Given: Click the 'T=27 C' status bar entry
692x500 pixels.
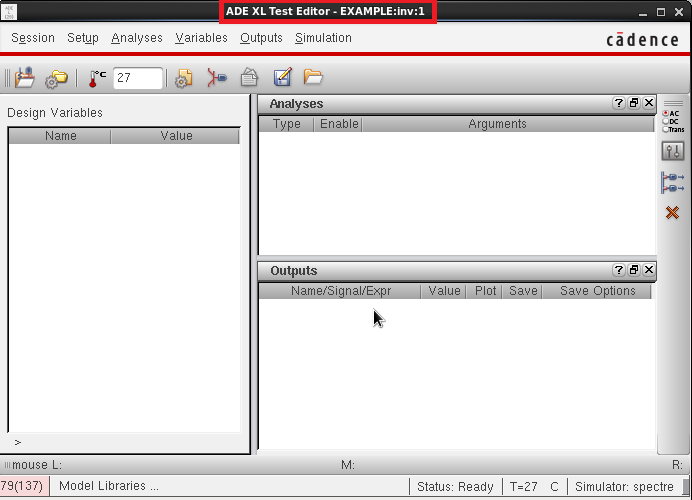Looking at the screenshot, I should (534, 487).
